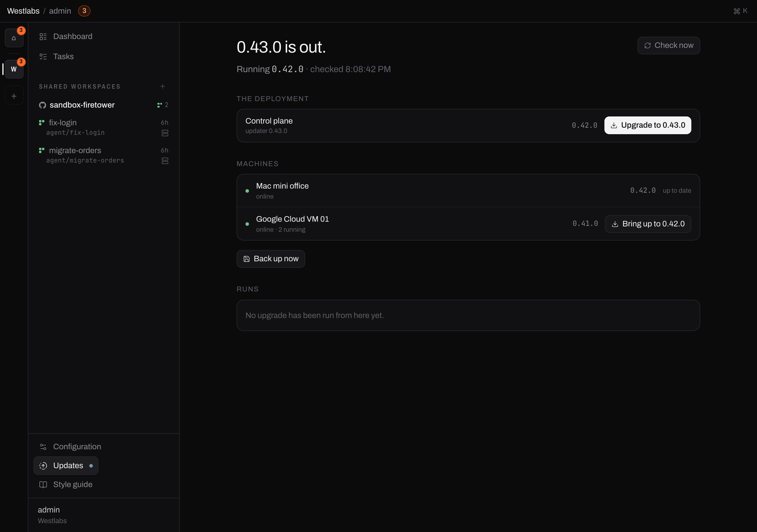Click Upgrade to 0.43.0 button

[648, 125]
